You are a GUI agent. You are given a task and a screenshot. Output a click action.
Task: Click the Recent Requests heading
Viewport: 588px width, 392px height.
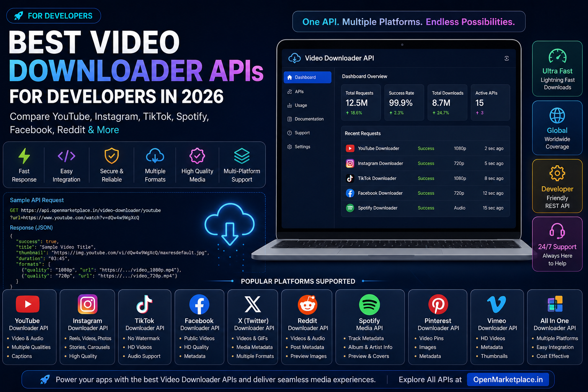(363, 134)
